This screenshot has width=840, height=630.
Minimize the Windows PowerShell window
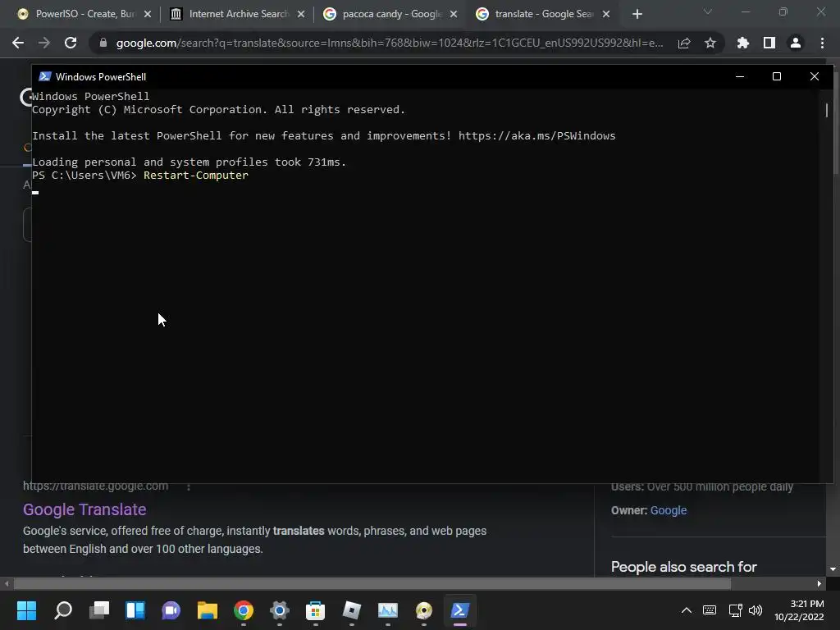(x=740, y=76)
